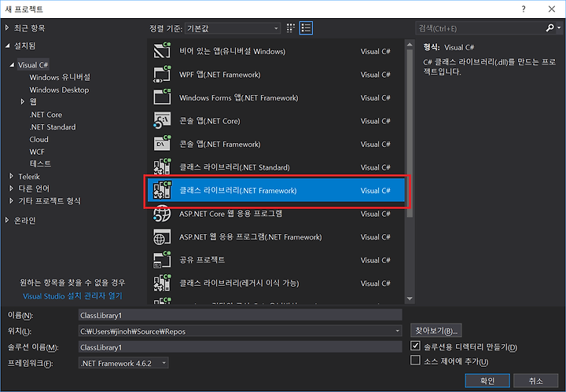Click the search magnifier icon
Viewport: 566px width, 392px height.
[549, 28]
